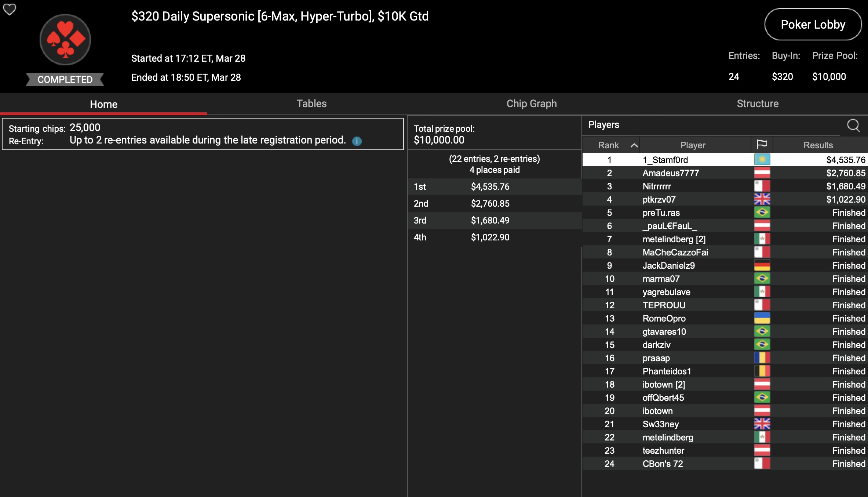Click Belgian flag beside Phanteidos1
The height and width of the screenshot is (497, 868).
(x=762, y=371)
